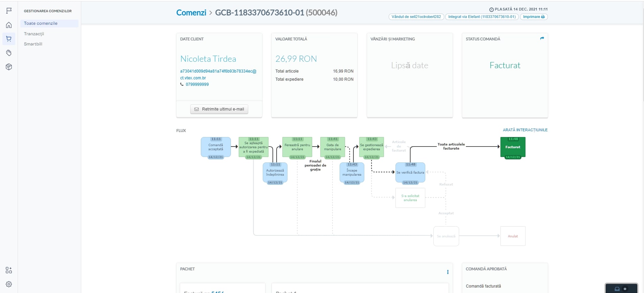The width and height of the screenshot is (644, 293).
Task: Click Retrimite ultimul e-mail button
Action: 219,109
